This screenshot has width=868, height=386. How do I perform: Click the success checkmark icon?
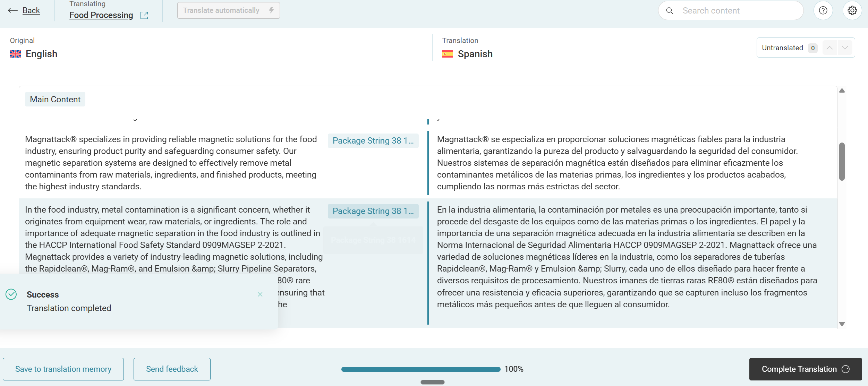11,294
